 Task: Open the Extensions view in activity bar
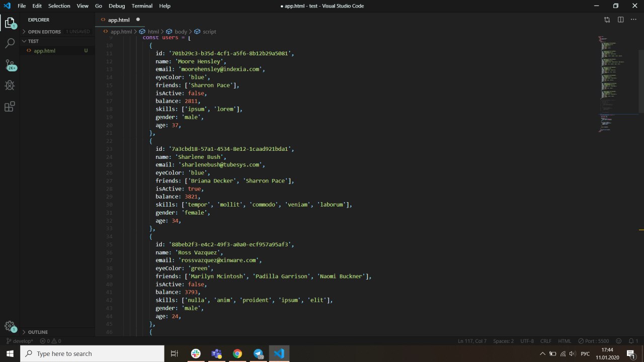(x=10, y=107)
